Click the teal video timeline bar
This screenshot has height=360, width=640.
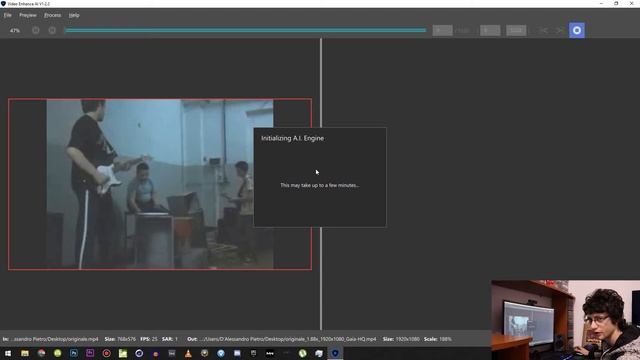pos(245,30)
